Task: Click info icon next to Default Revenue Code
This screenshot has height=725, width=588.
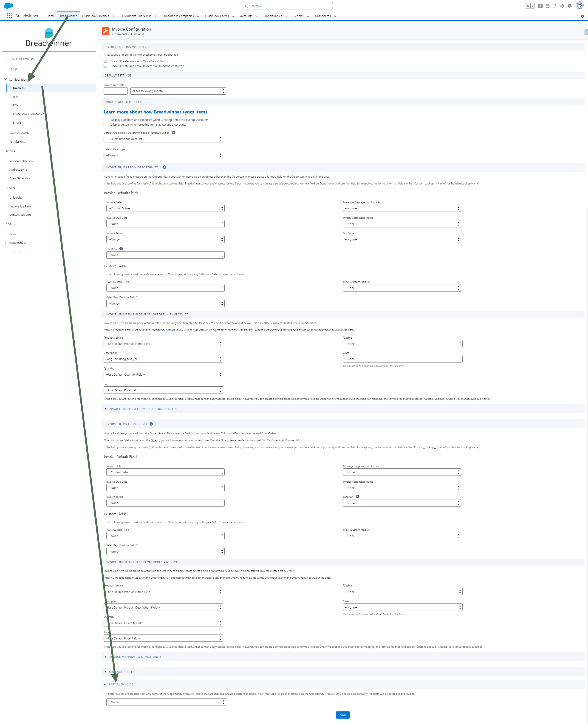Action: (173, 133)
